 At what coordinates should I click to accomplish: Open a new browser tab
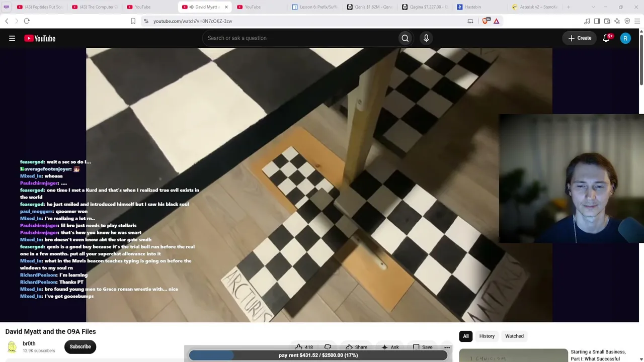click(569, 7)
